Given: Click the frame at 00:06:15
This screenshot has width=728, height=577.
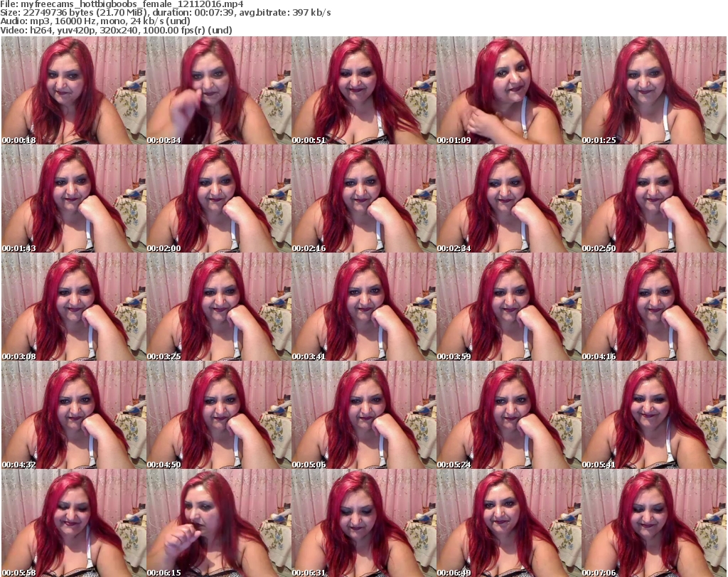Looking at the screenshot, I should [219, 523].
